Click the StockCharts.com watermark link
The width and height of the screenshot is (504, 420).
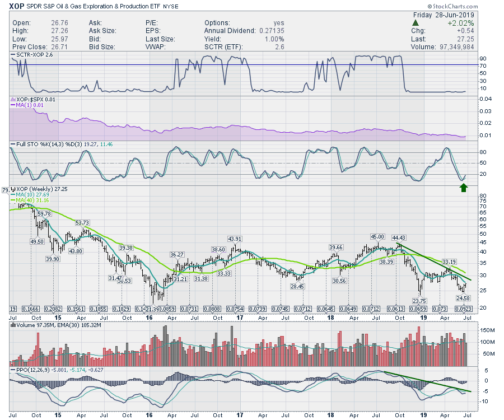[x=452, y=6]
